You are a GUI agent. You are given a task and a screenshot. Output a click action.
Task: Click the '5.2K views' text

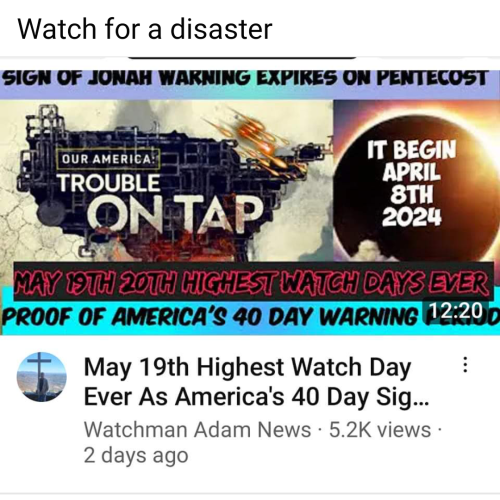[380, 429]
